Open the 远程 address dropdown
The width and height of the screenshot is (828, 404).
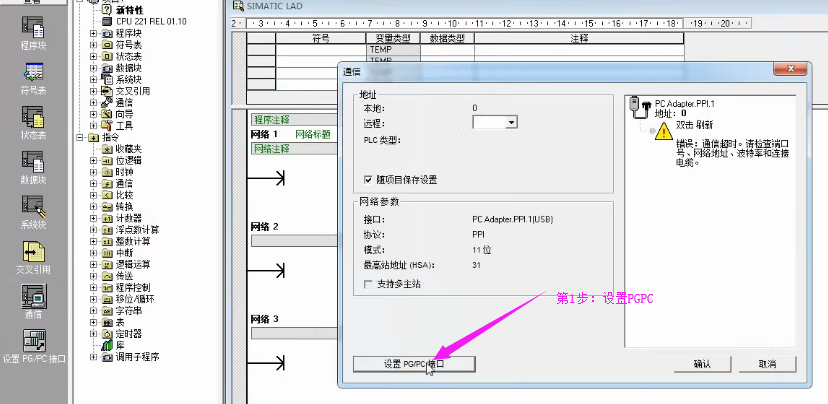point(511,123)
